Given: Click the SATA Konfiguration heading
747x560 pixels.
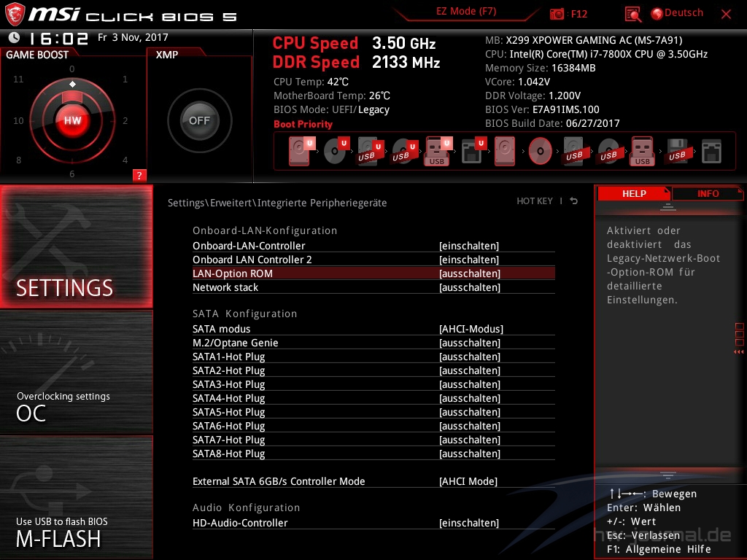Looking at the screenshot, I should pos(245,314).
